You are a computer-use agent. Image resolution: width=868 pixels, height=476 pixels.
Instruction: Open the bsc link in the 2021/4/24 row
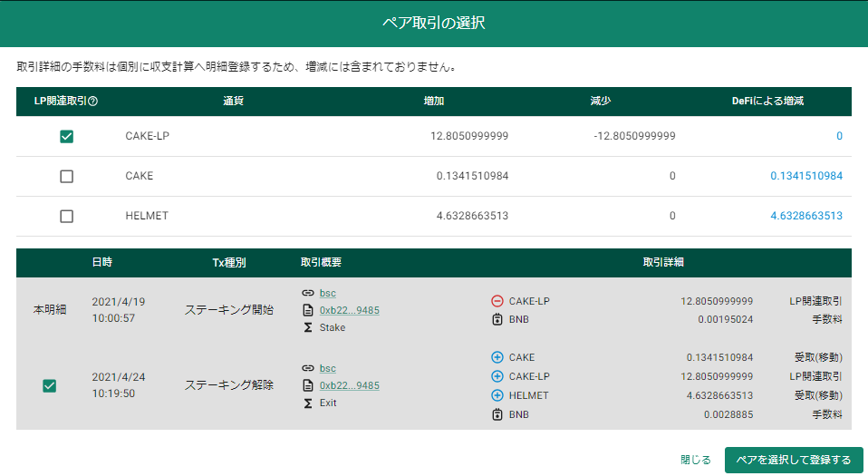click(x=328, y=368)
